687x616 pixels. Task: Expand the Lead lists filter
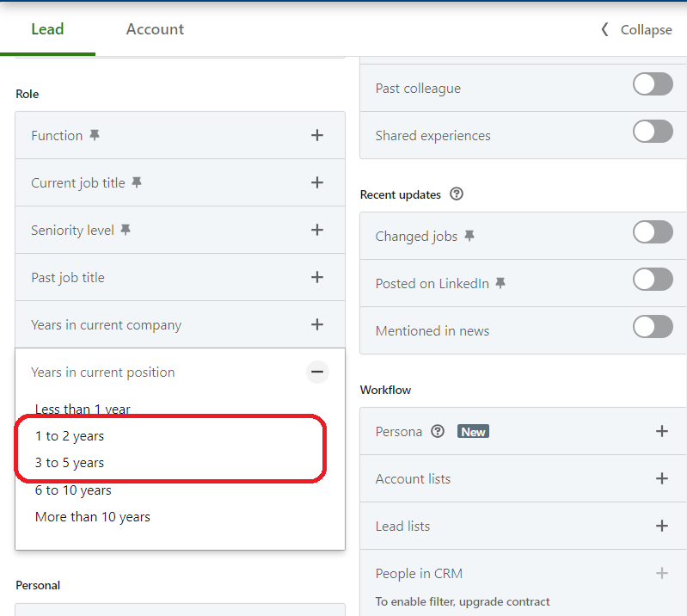[661, 526]
